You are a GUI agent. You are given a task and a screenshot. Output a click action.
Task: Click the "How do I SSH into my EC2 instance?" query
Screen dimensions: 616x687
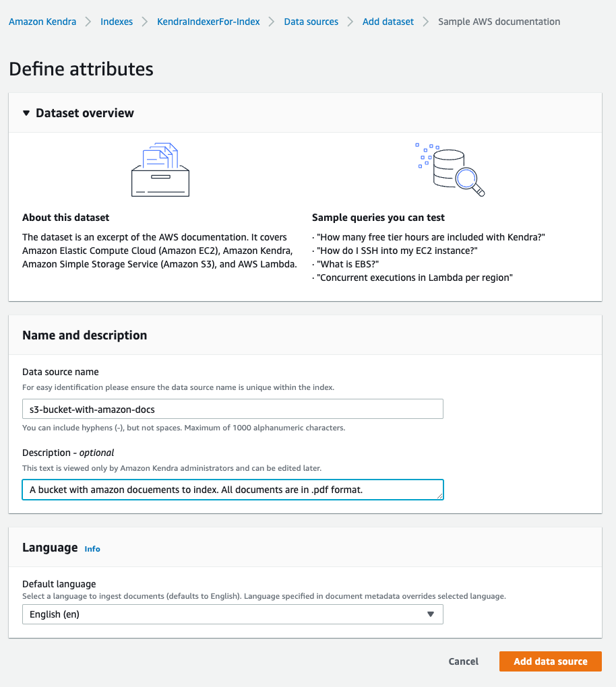click(x=397, y=251)
